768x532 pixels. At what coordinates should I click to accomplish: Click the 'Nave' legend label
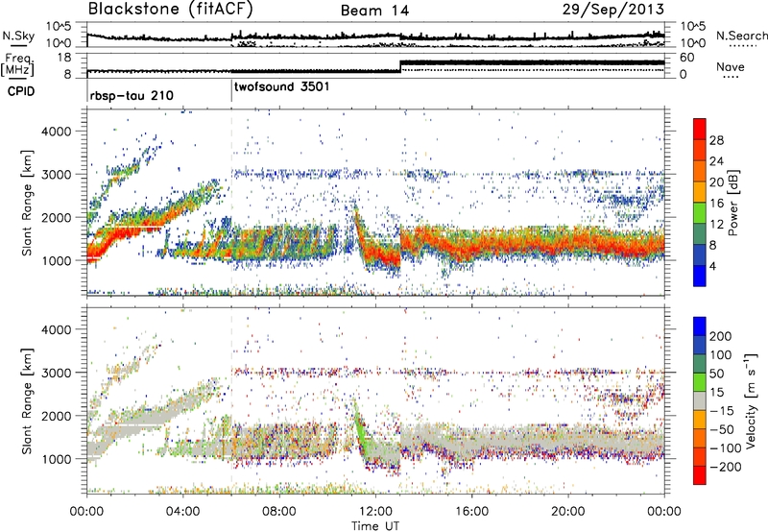731,67
